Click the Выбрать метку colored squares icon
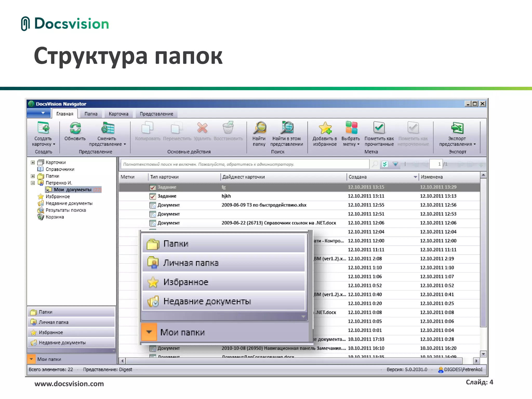The image size is (532, 399). 351,128
